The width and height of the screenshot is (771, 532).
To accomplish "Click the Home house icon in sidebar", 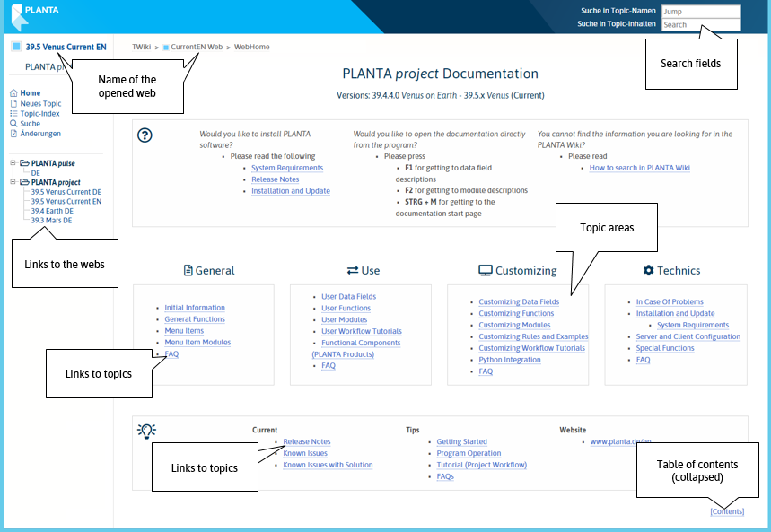I will click(x=13, y=93).
